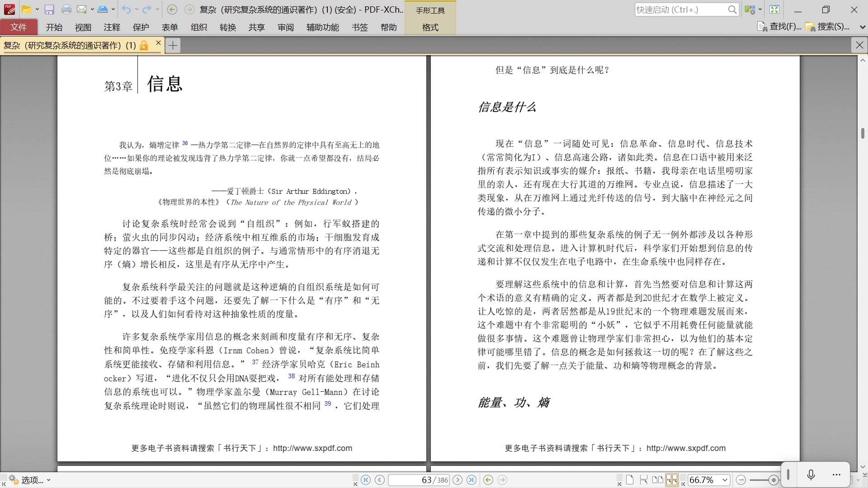
Task: Open the 书签 menu tab
Action: (360, 27)
